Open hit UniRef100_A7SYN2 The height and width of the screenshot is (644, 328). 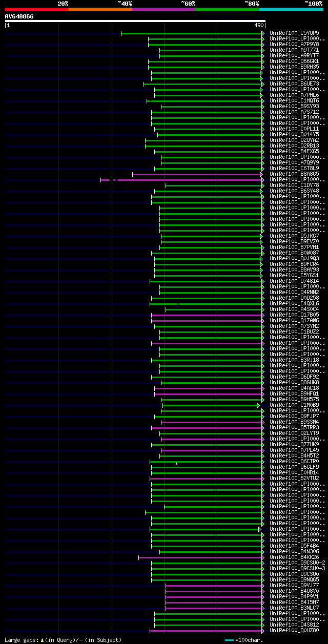coord(294,326)
